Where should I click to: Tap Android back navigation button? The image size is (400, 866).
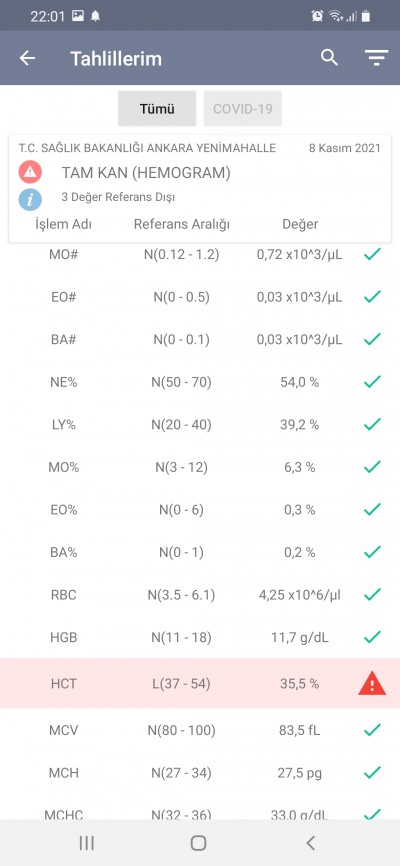[310, 842]
